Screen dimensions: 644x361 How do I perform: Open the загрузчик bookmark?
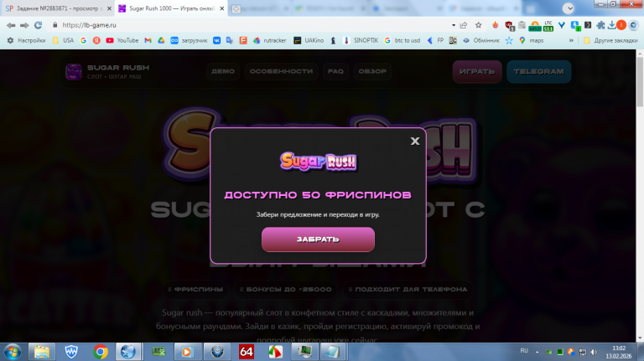coord(189,40)
